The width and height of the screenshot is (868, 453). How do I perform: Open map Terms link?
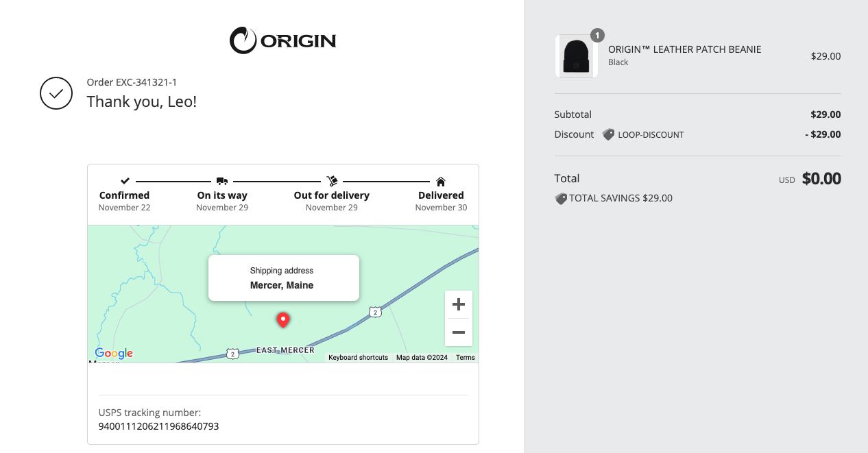(466, 358)
